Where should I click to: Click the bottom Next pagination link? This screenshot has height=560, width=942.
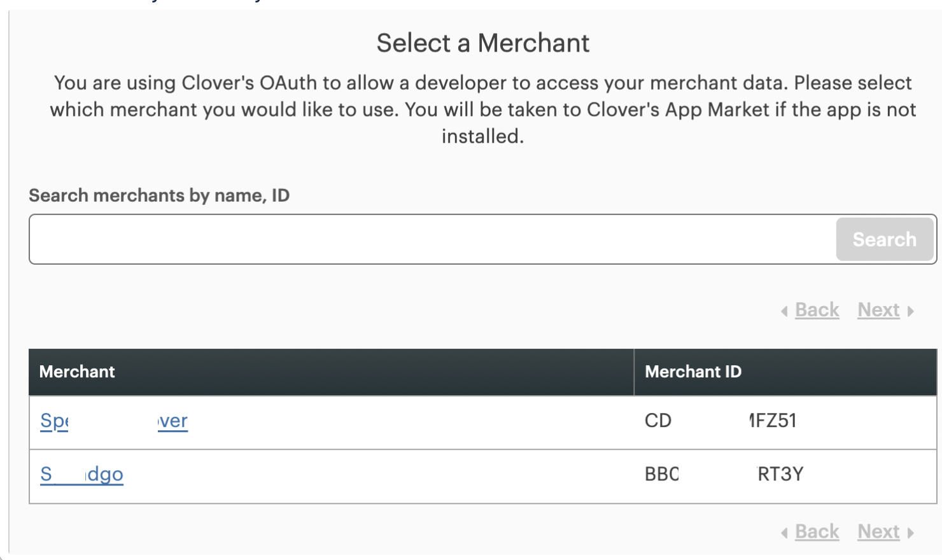pos(878,531)
